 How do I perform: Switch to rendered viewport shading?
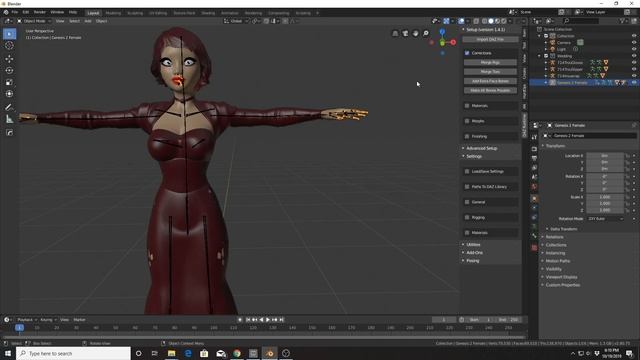(504, 21)
